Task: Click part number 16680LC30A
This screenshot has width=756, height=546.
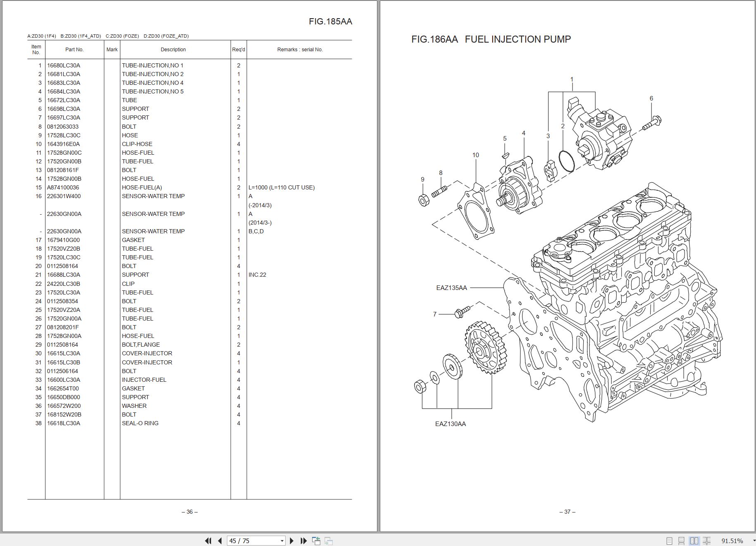Action: point(64,65)
